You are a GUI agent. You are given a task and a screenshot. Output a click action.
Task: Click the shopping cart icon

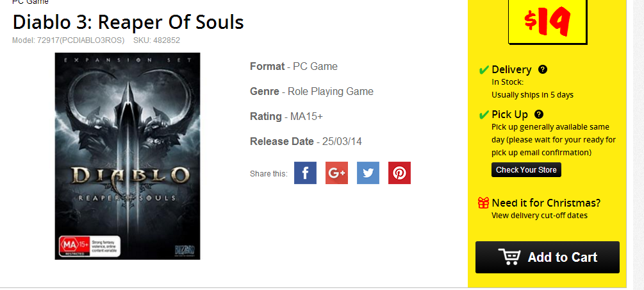(509, 257)
